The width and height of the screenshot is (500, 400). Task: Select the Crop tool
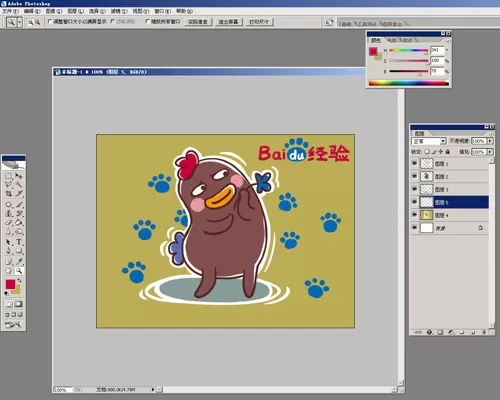pyautogui.click(x=9, y=193)
